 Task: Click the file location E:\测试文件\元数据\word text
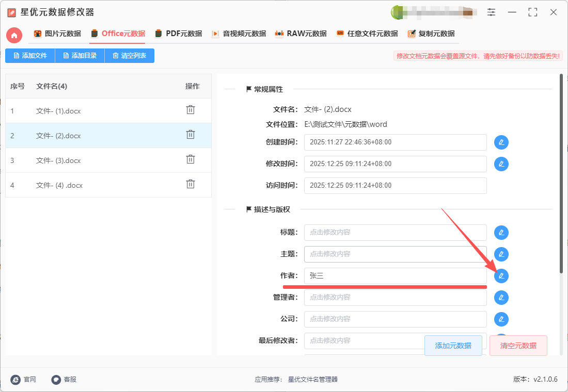[x=345, y=124]
